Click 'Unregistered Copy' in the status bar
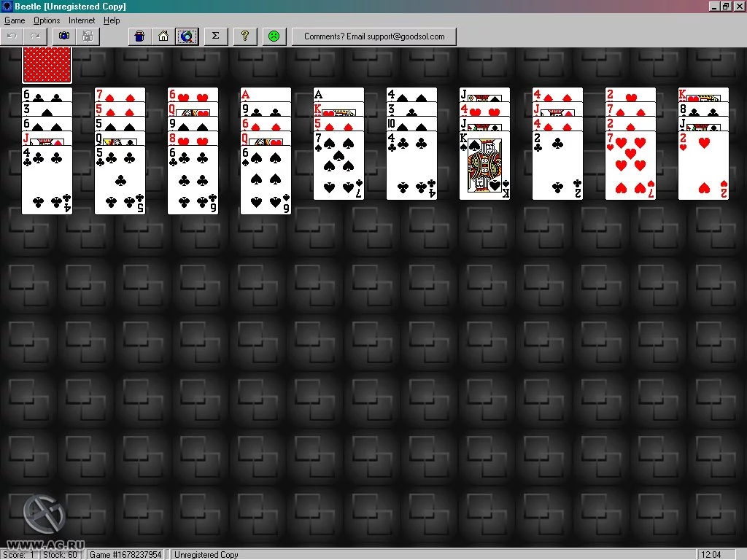Image resolution: width=747 pixels, height=560 pixels. pyautogui.click(x=206, y=555)
